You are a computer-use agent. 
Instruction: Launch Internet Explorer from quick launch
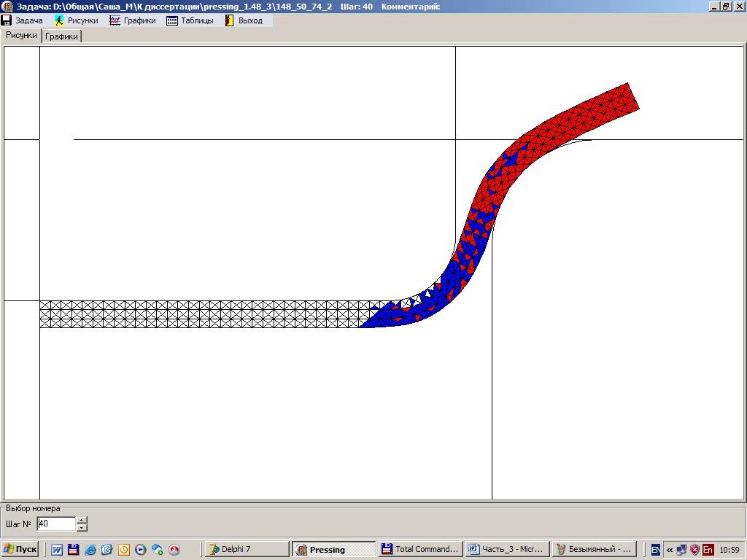pyautogui.click(x=90, y=550)
